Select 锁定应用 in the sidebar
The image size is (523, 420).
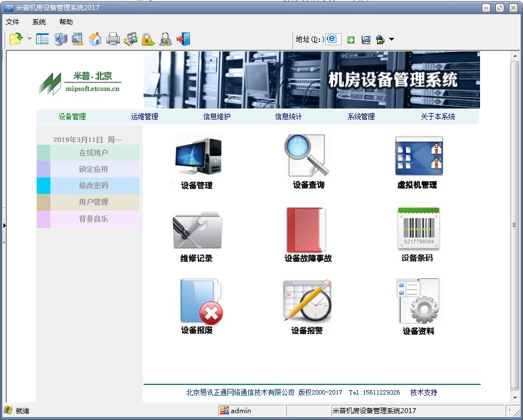(x=88, y=169)
